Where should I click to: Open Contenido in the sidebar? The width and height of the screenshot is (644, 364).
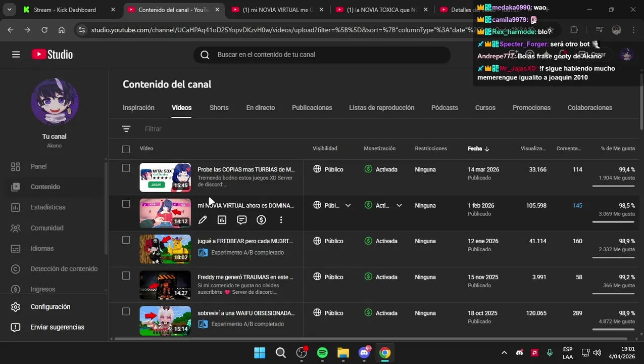(45, 187)
